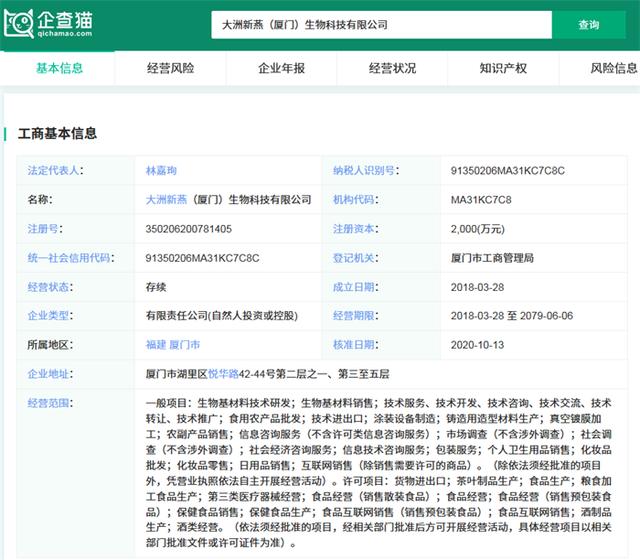The width and height of the screenshot is (640, 560).
Task: Click the 法定代表人 label
Action: (55, 171)
